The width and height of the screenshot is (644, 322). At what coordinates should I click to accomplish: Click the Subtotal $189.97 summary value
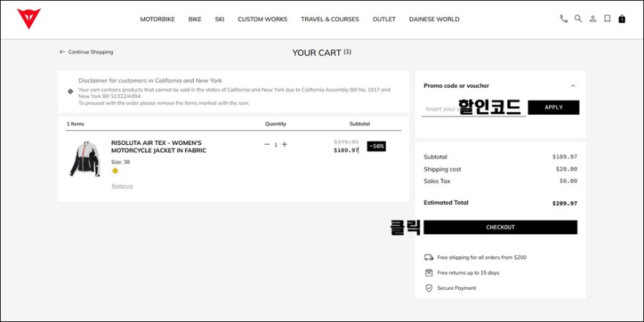565,157
